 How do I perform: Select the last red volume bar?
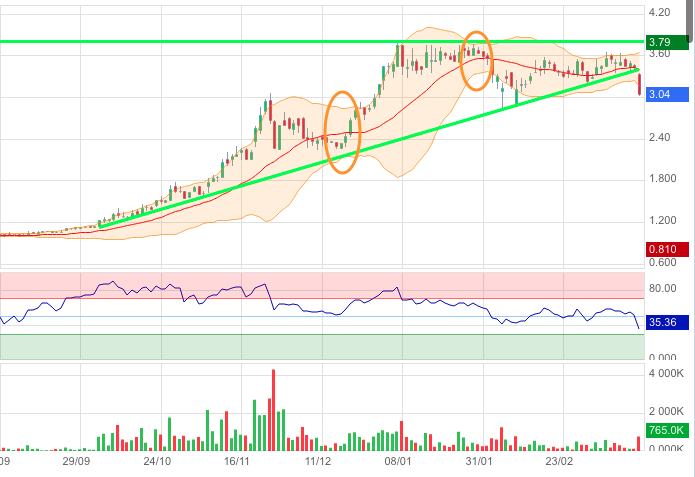point(639,443)
